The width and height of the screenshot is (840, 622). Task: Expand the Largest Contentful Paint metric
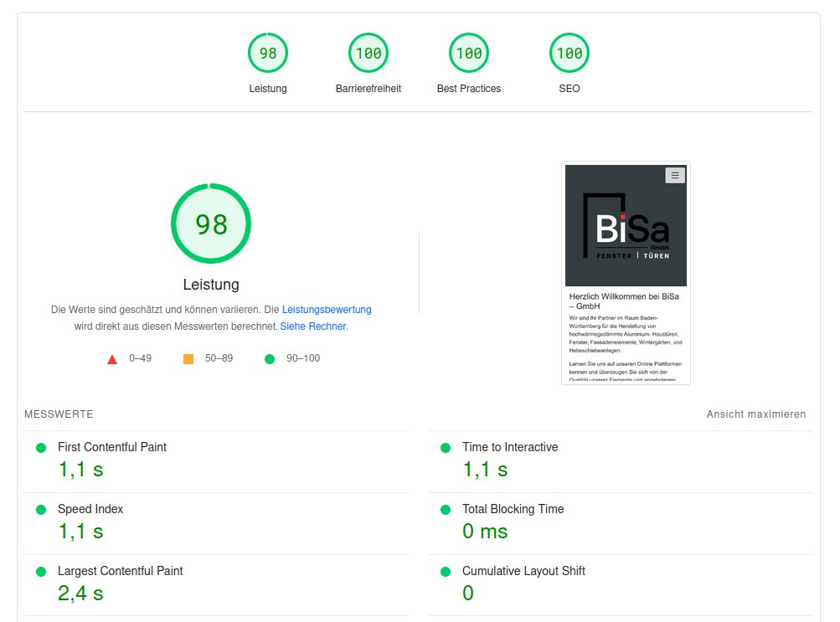[x=120, y=571]
